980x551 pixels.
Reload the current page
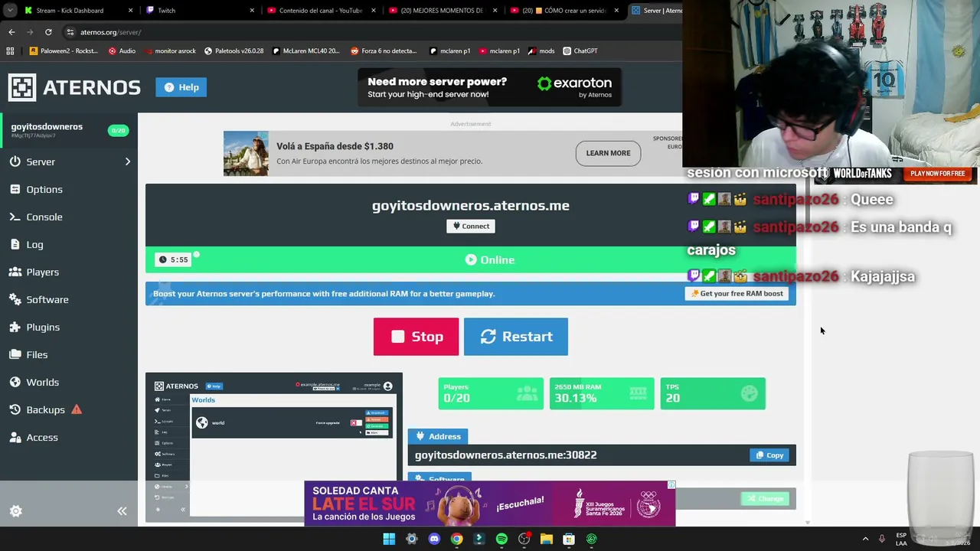48,32
